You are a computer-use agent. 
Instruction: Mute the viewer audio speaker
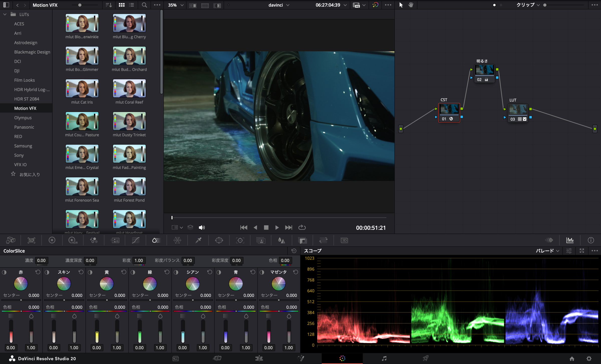point(202,228)
